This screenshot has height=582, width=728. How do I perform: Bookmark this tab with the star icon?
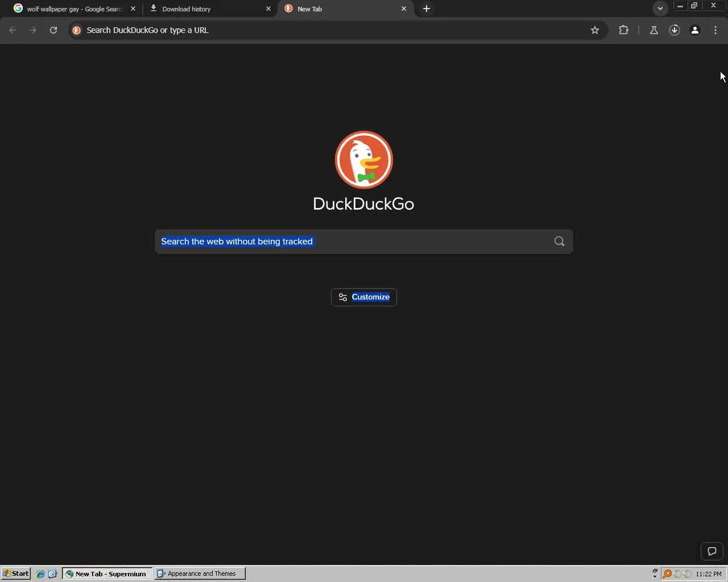pos(595,30)
